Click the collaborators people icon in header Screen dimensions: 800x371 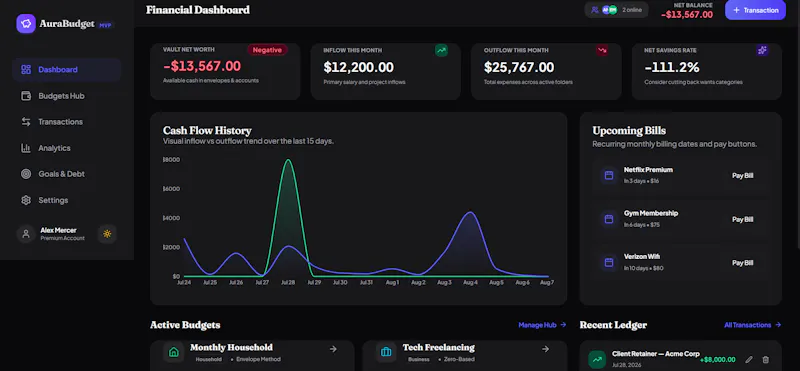pos(594,10)
